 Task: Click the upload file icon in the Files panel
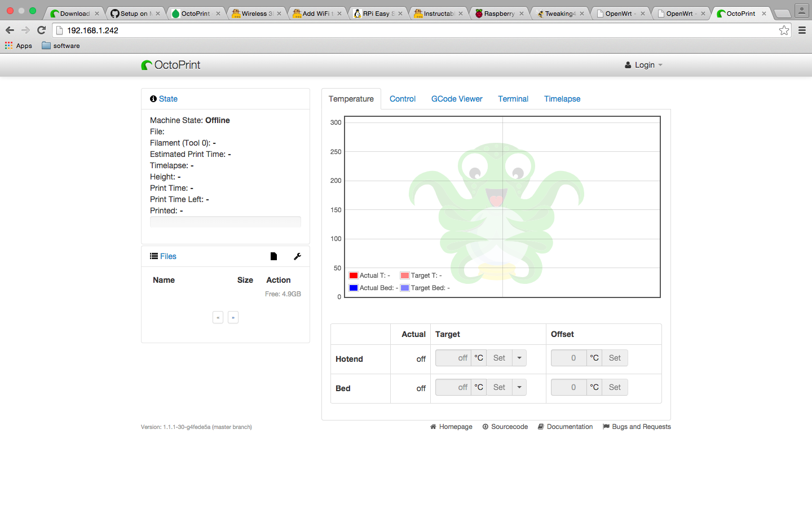[x=273, y=256]
